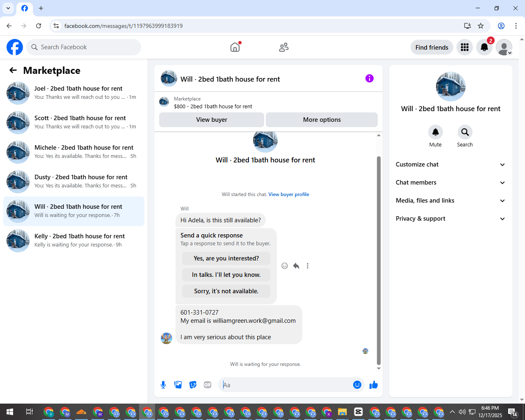Open File Explorer from taskbar

click(342, 412)
